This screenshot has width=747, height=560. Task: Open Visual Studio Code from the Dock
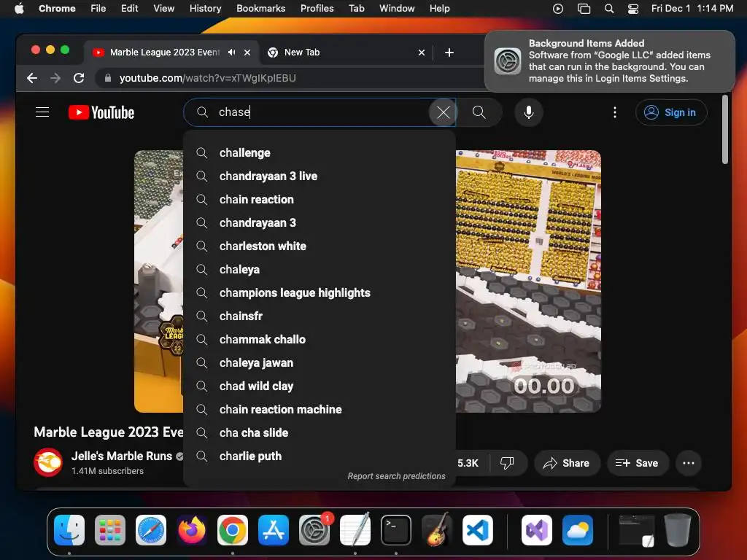[x=478, y=530]
